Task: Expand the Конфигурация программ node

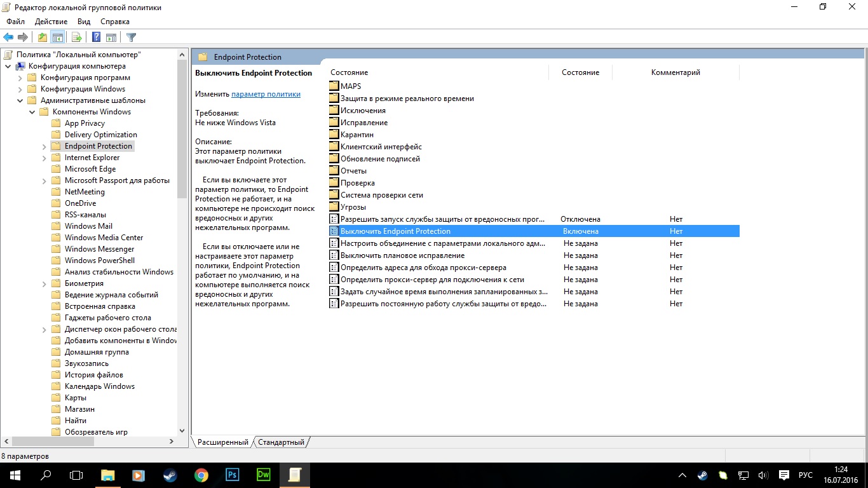Action: click(x=20, y=78)
